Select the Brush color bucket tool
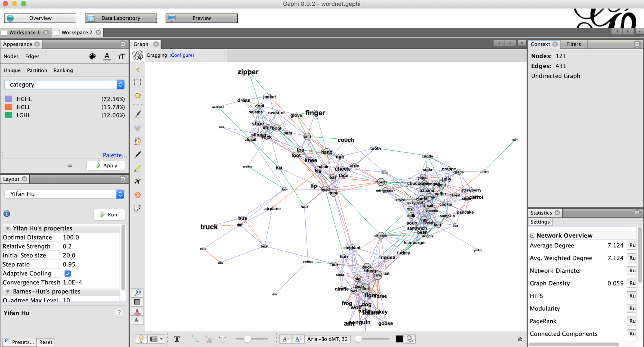Screen dimensions: 644x347 138,141
